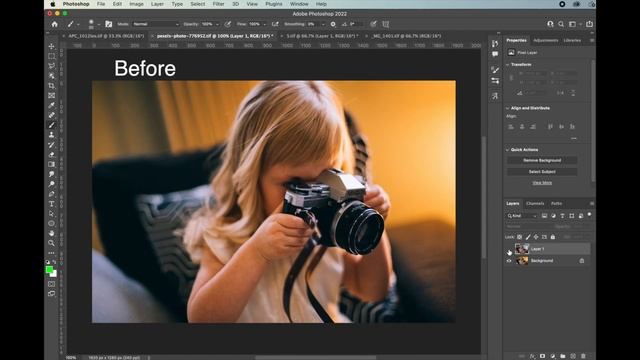This screenshot has height=360, width=640.
Task: Toggle visibility of Layer 1
Action: click(509, 249)
